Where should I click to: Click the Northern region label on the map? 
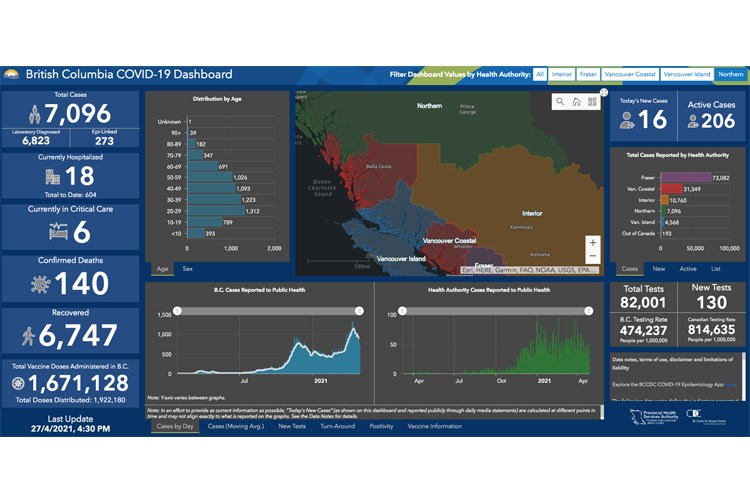pos(430,106)
